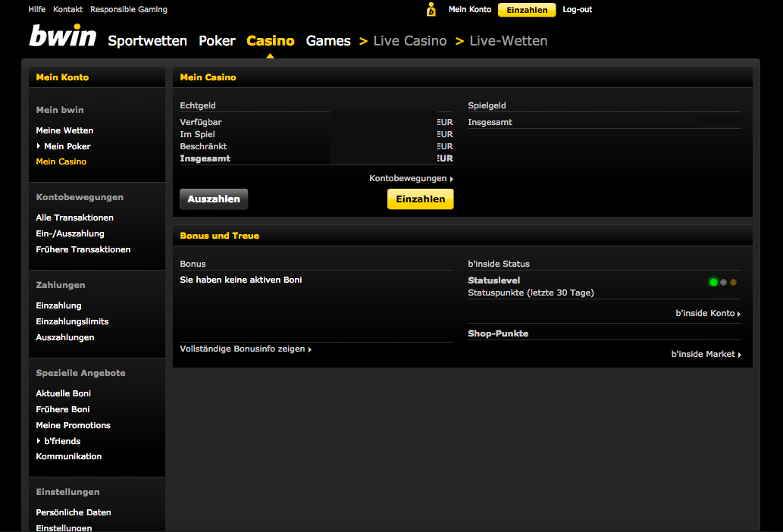This screenshot has height=532, width=783.
Task: Open b'inside Market link
Action: tap(706, 355)
